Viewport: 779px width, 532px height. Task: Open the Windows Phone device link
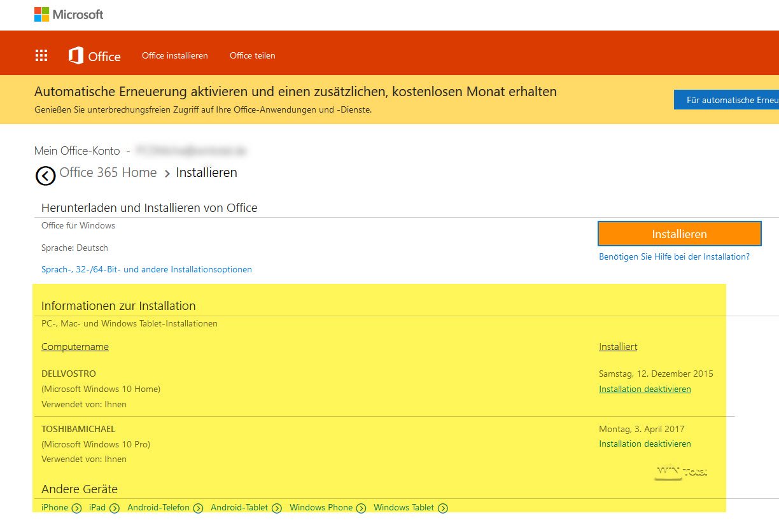pos(321,507)
